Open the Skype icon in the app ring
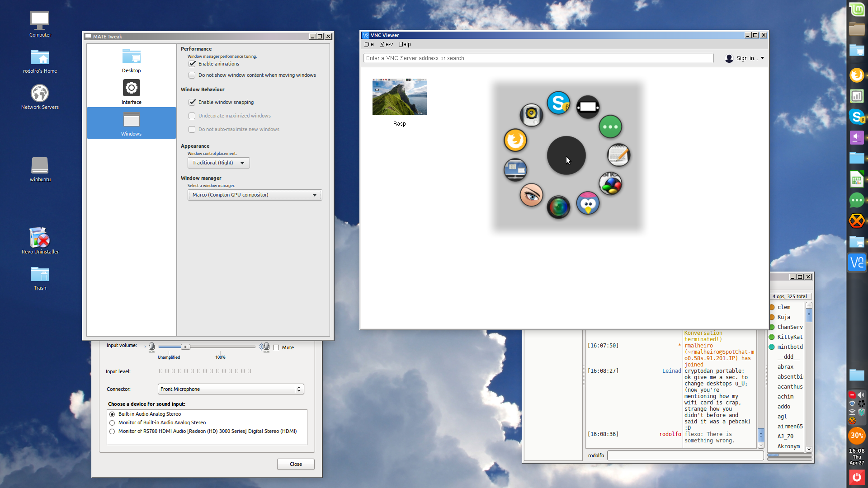 pos(558,103)
